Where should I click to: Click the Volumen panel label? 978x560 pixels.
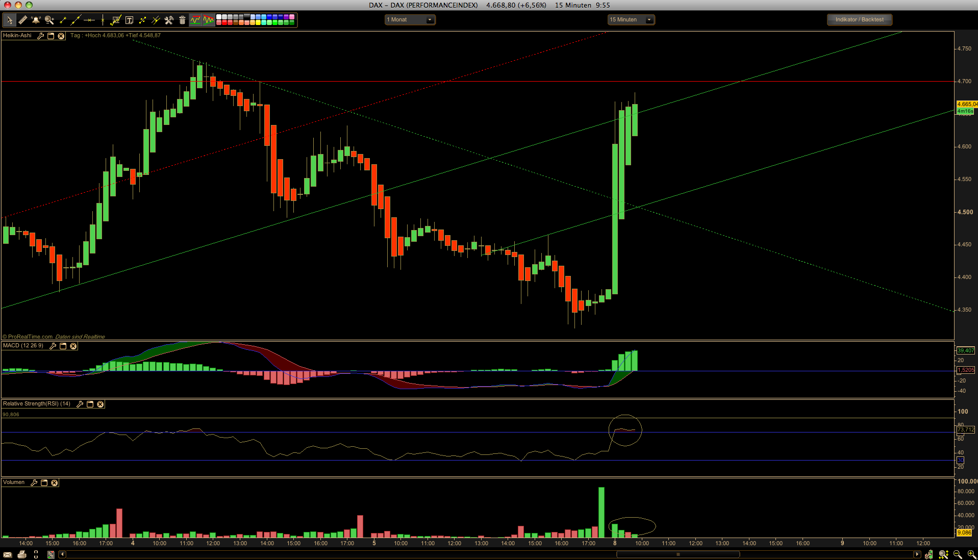click(14, 482)
